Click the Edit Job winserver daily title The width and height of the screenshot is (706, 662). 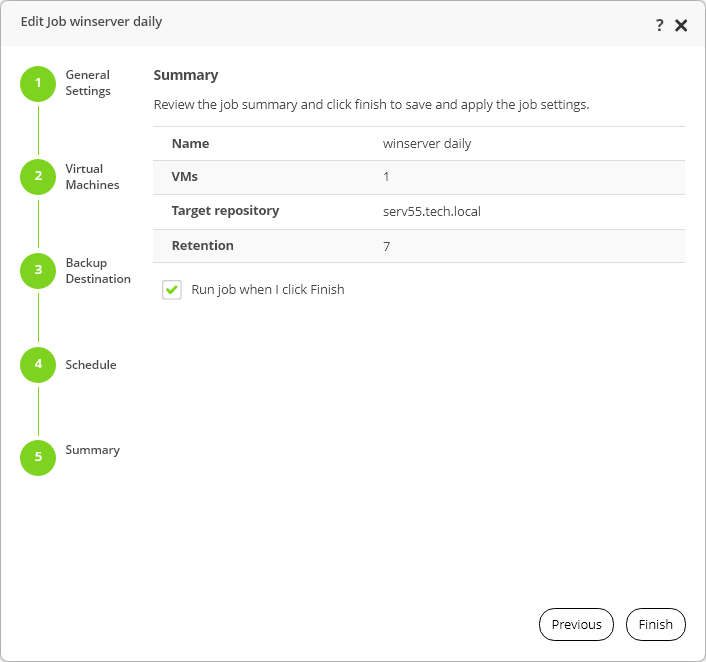(x=91, y=22)
